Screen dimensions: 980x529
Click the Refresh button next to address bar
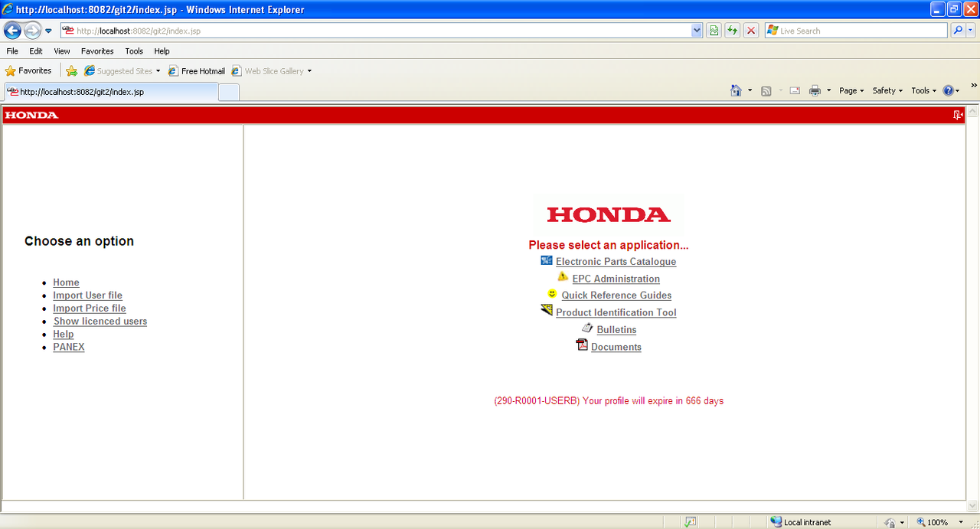tap(733, 31)
